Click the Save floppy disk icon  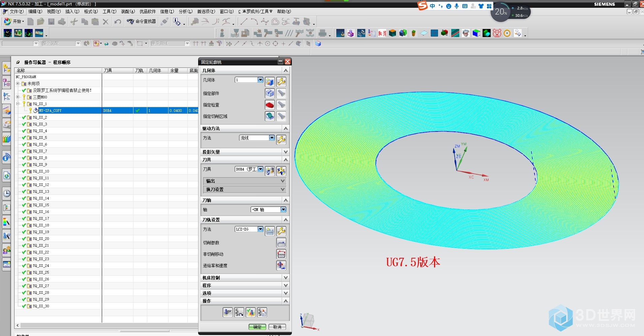pos(51,22)
